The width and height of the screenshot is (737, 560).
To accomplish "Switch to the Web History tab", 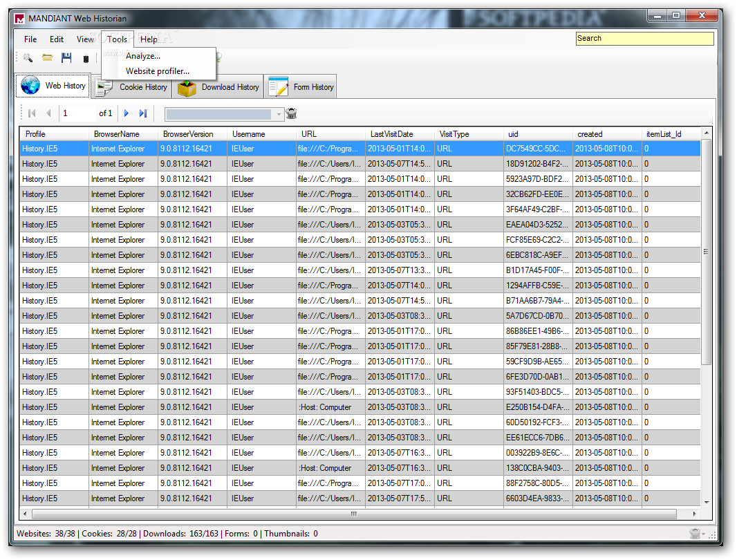I will click(53, 86).
